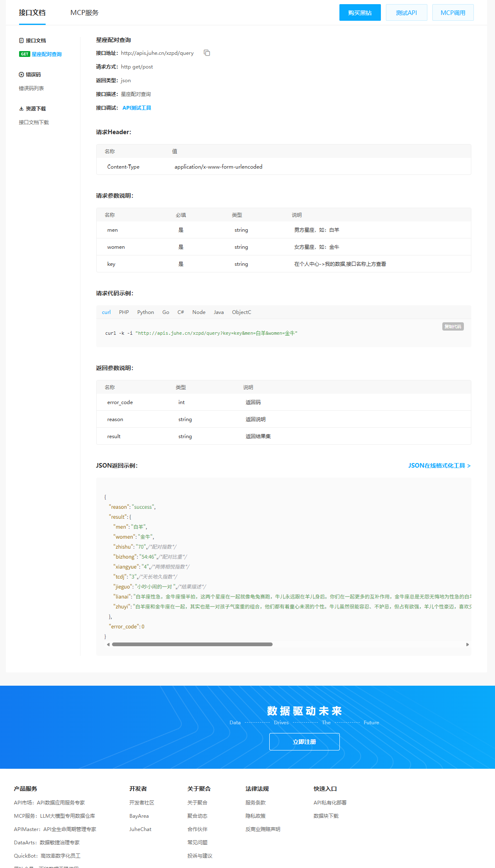Click the reason return parameter cell
Viewport: 495px width, 868px height.
tap(115, 419)
